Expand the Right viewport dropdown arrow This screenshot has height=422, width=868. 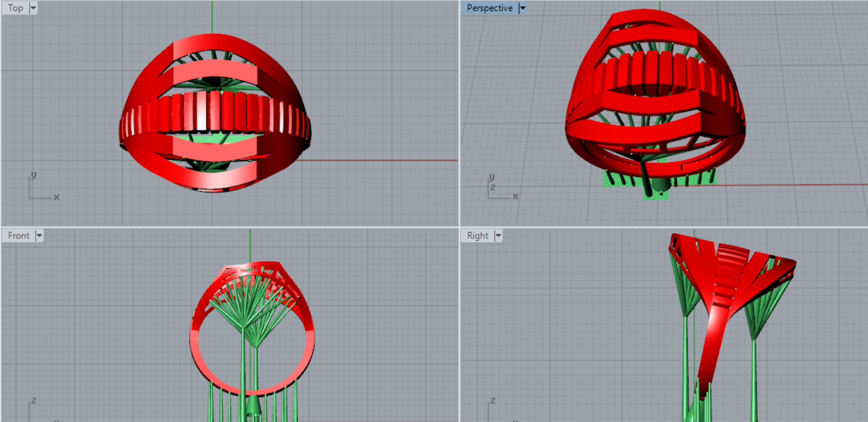click(x=498, y=236)
